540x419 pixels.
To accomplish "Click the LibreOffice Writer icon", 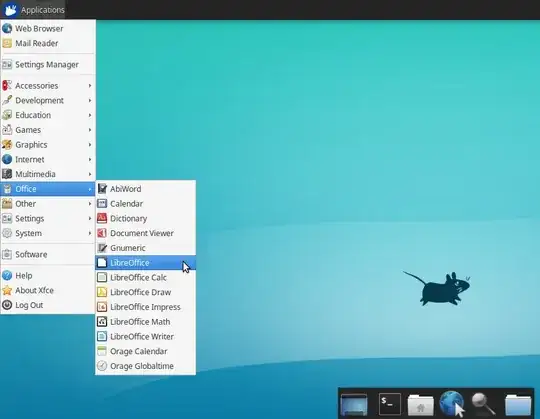I will point(102,336).
